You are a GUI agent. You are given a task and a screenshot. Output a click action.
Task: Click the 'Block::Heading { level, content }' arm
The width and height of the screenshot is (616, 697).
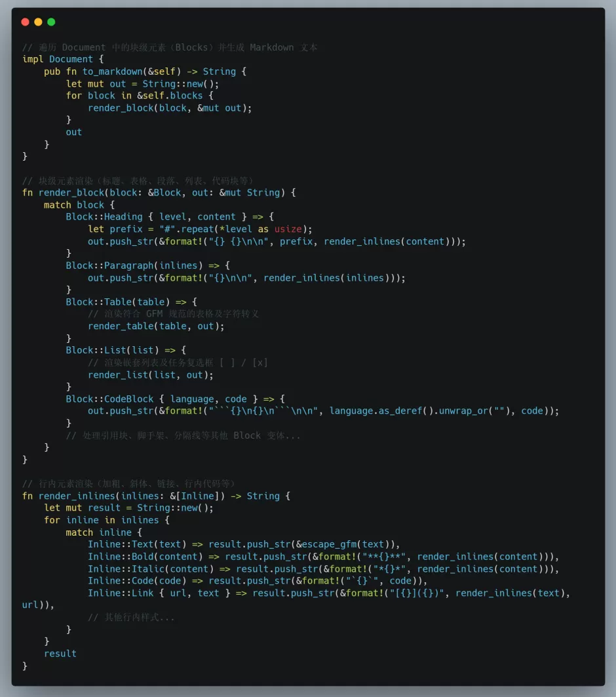tap(170, 217)
